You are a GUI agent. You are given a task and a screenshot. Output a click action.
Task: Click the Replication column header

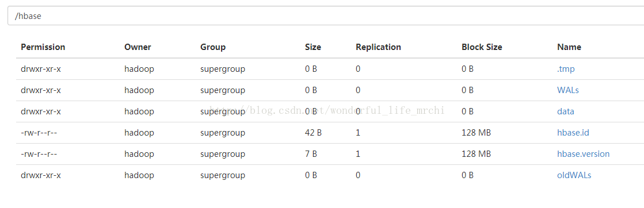(x=378, y=47)
